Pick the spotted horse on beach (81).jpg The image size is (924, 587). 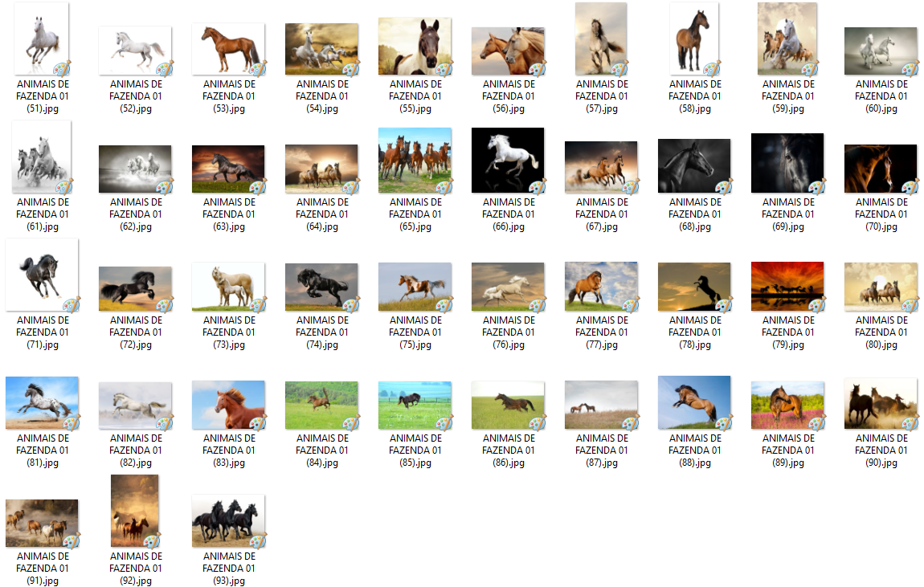(42, 402)
